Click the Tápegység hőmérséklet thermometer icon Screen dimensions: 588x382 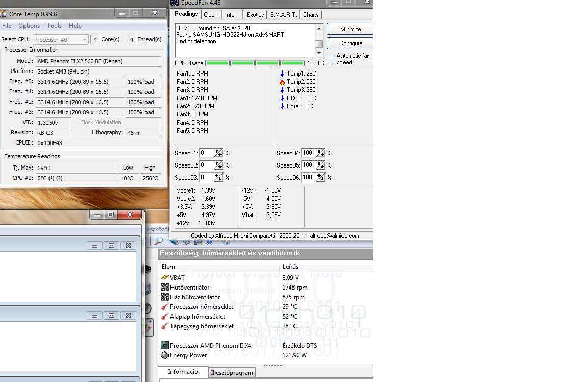click(x=165, y=326)
